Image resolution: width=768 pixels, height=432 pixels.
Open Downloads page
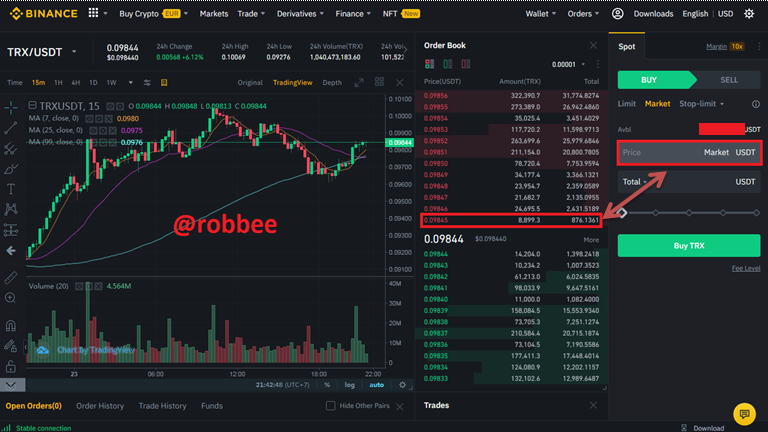[x=653, y=14]
